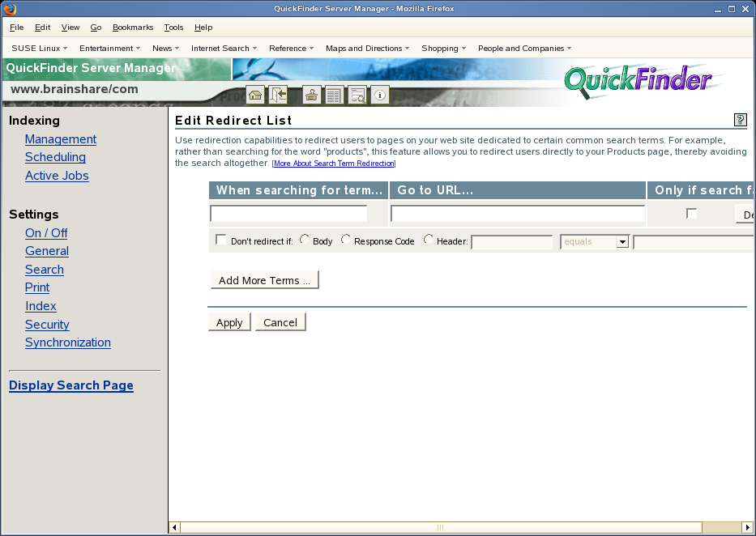Select the Header radio button
Viewport: 756px width, 536px height.
click(x=428, y=240)
